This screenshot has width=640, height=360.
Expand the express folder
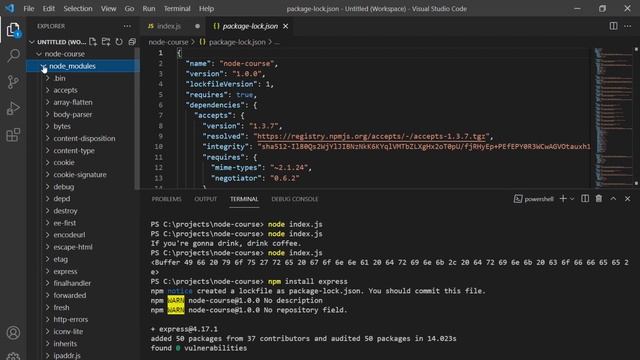point(48,271)
